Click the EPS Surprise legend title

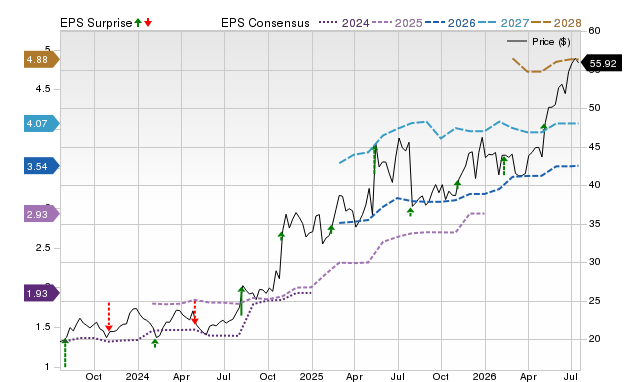96,23
